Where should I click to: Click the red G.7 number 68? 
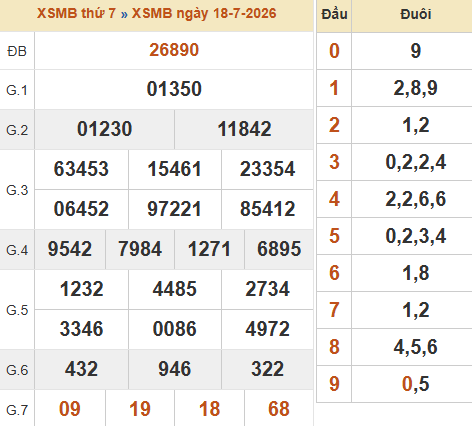click(x=279, y=409)
